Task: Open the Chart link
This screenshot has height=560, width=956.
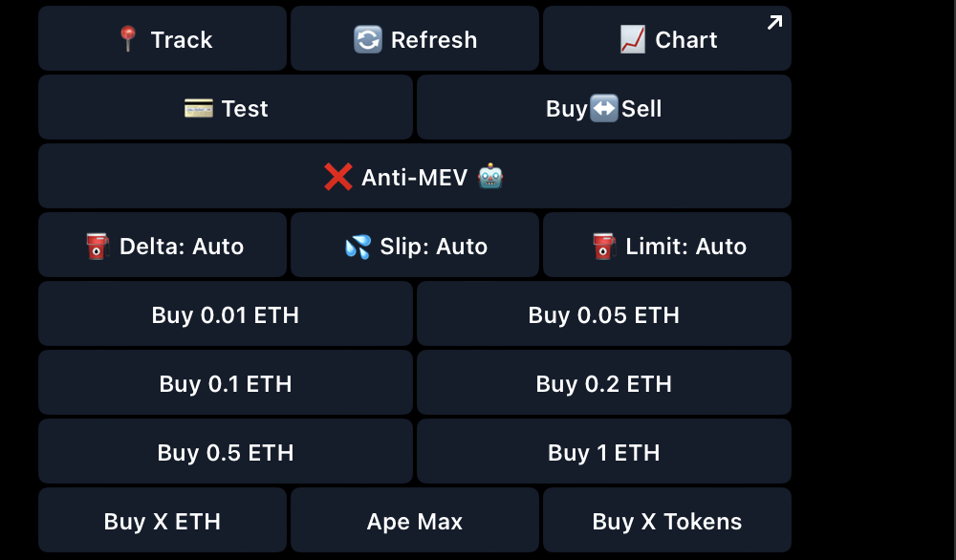Action: (x=667, y=39)
